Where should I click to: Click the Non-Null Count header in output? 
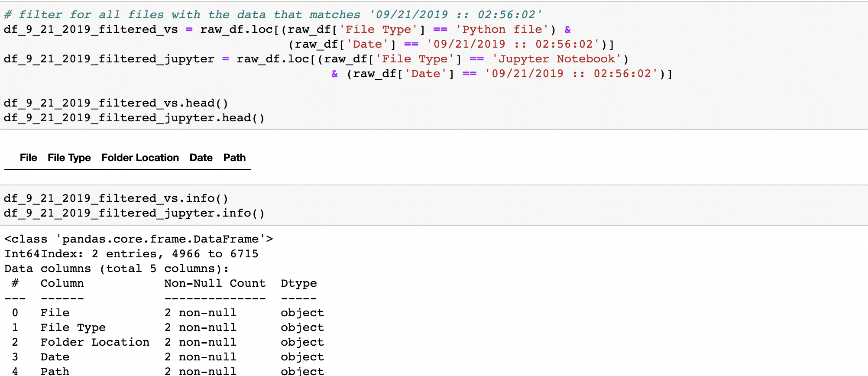[215, 283]
